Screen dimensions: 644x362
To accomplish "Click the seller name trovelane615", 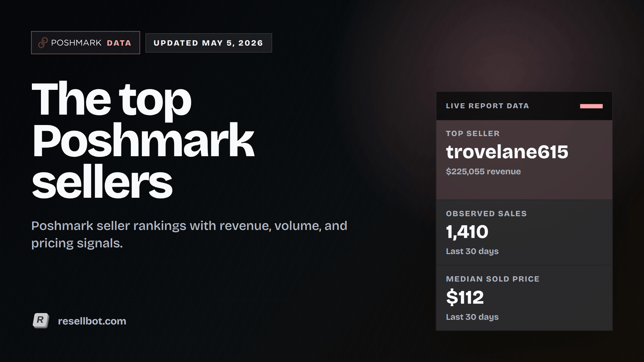I will [507, 152].
